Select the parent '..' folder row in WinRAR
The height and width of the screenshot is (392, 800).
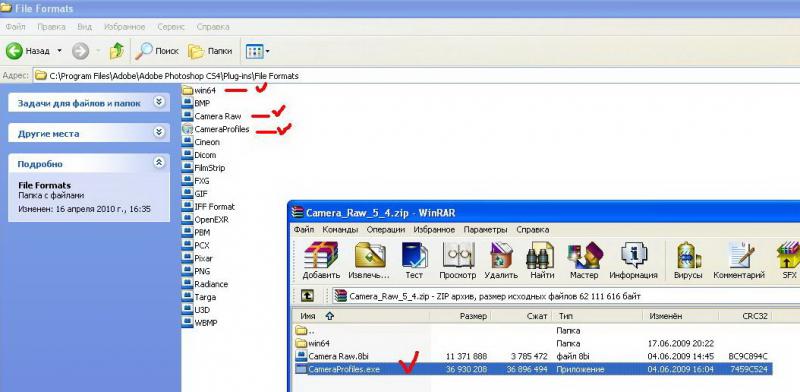tap(534, 331)
